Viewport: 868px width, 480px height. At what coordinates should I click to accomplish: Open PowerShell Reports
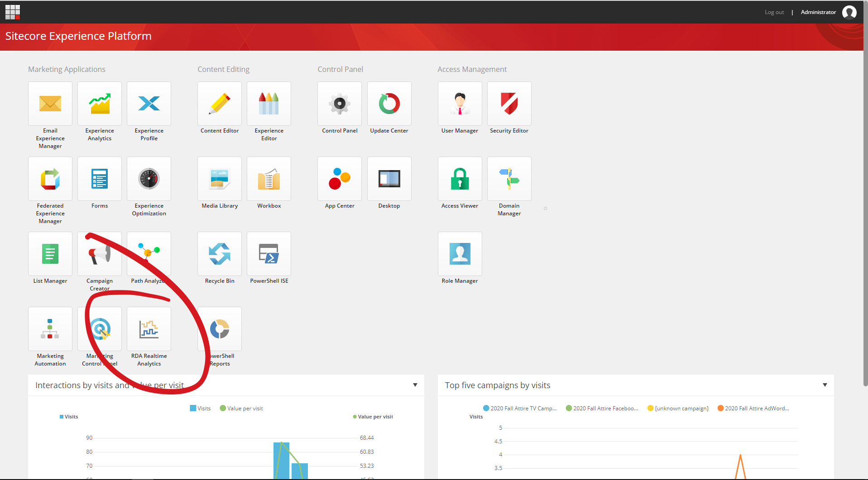pyautogui.click(x=220, y=329)
